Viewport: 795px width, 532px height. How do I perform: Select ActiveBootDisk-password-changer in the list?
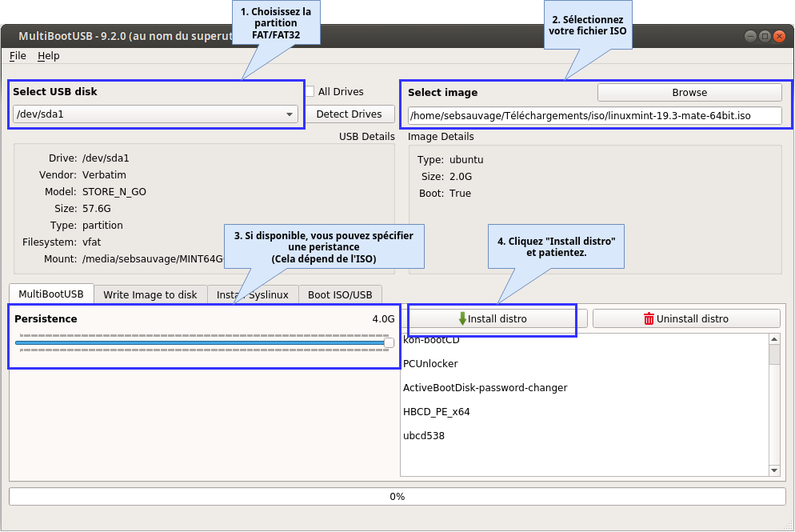coord(485,387)
